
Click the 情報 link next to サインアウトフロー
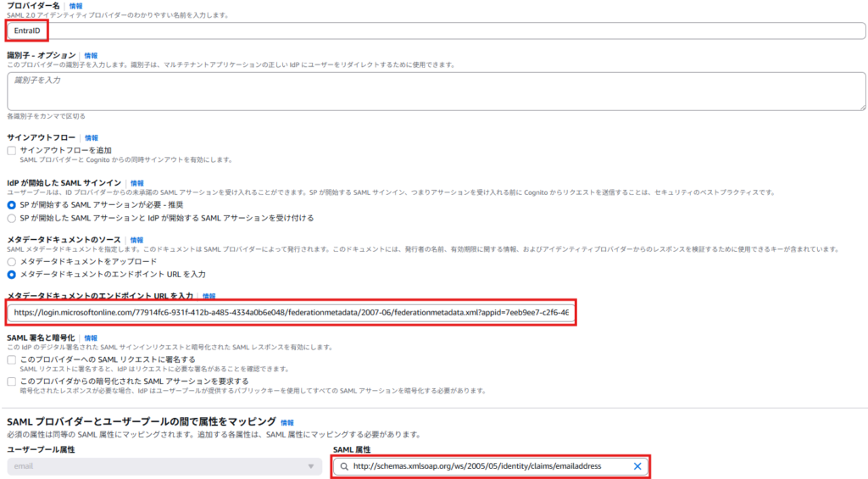tap(92, 137)
